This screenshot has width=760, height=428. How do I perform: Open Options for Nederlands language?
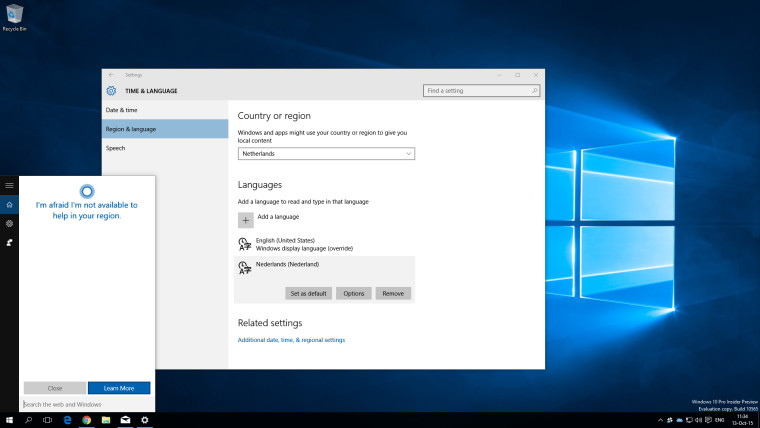(x=354, y=293)
